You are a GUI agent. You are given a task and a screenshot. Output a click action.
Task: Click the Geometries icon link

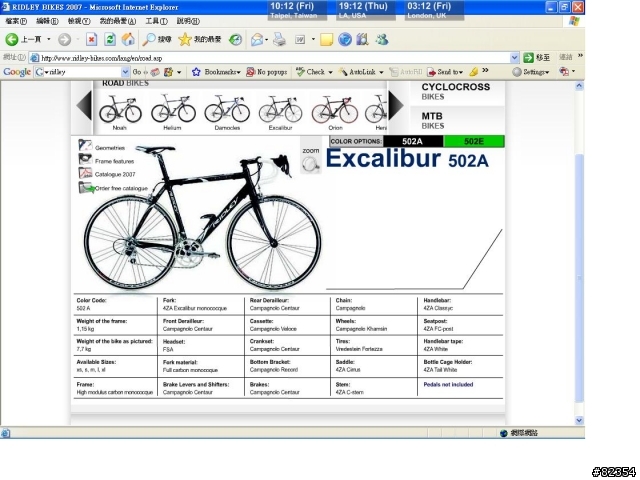click(x=85, y=145)
